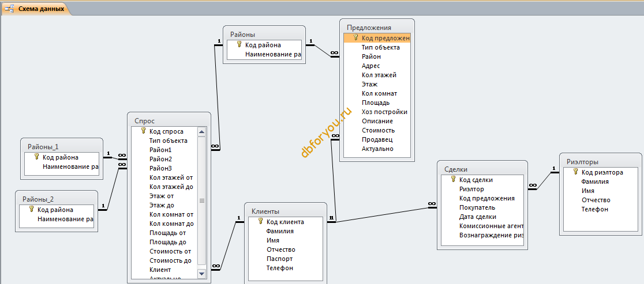The width and height of the screenshot is (644, 284).
Task: Click key icon beside Код риэлтора
Action: 576,172
